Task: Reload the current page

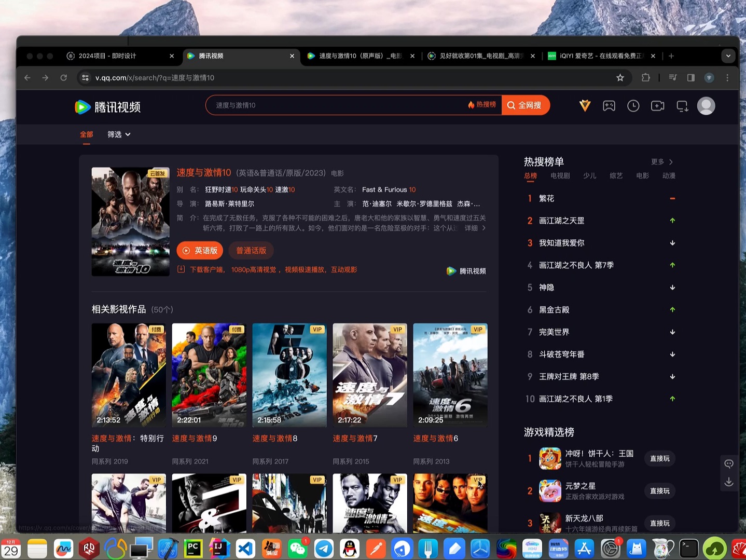Action: [x=63, y=78]
